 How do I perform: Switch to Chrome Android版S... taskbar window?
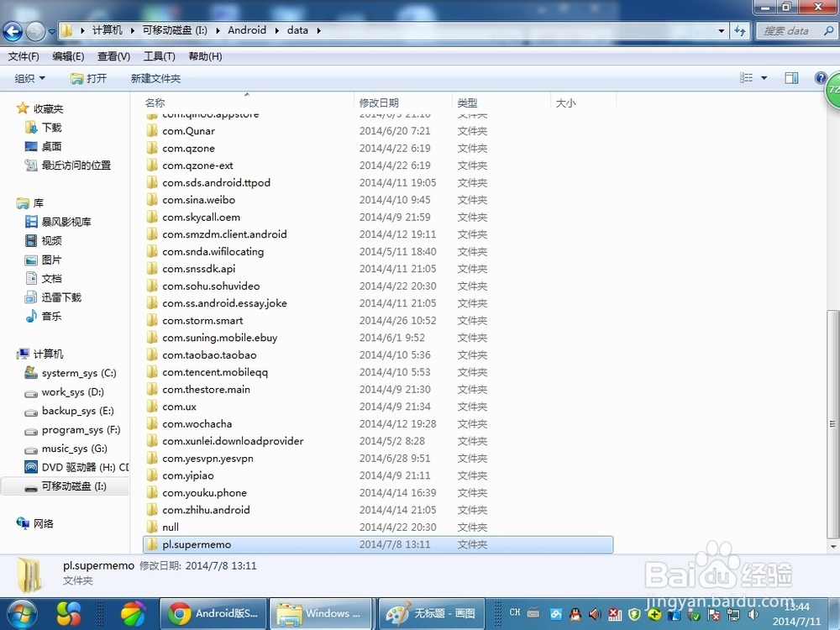click(213, 613)
